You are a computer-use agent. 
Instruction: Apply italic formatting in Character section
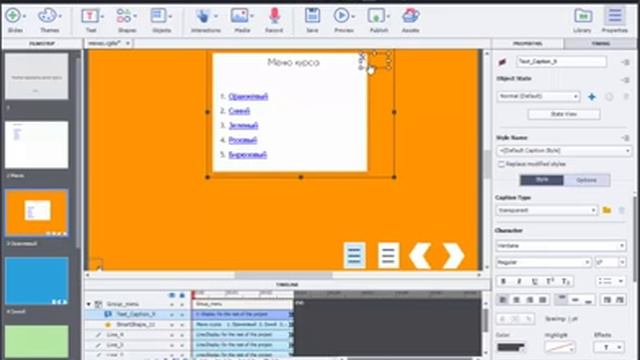point(519,281)
